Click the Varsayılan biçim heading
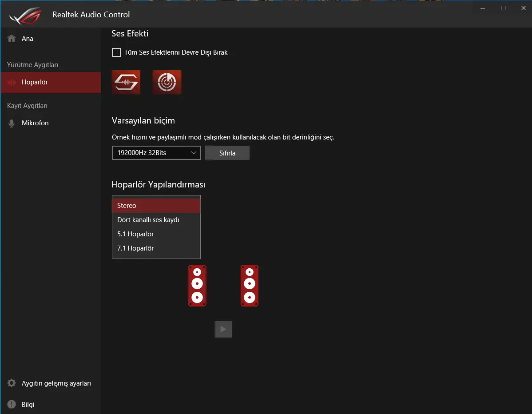 pos(143,121)
